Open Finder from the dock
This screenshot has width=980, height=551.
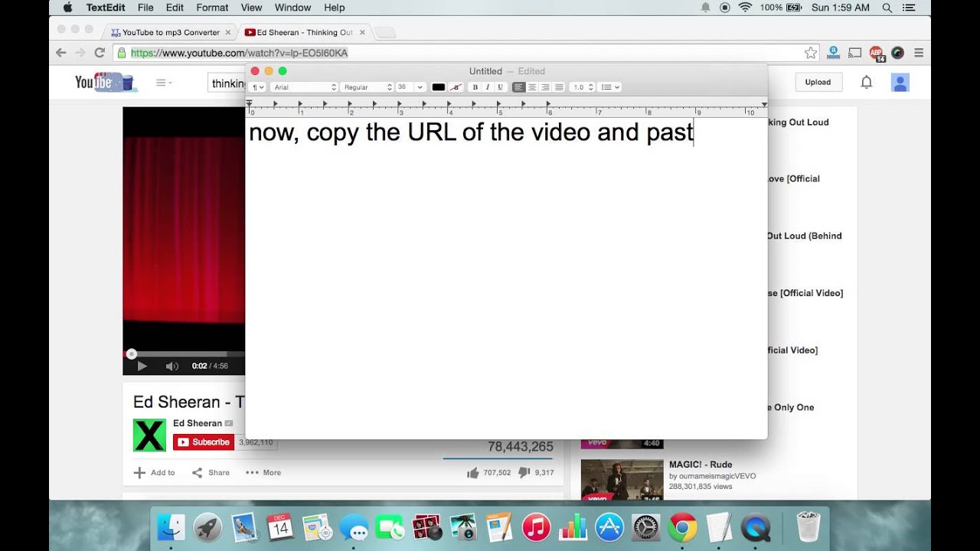point(171,527)
